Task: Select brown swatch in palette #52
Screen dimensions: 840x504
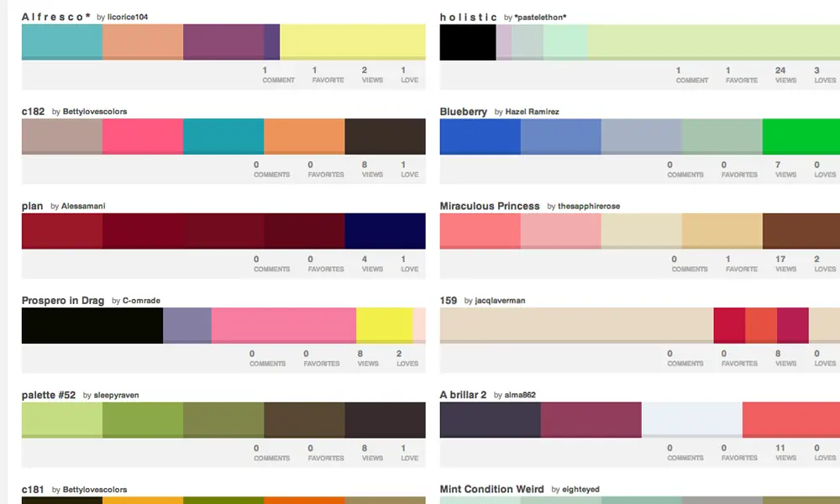Action: click(x=304, y=420)
